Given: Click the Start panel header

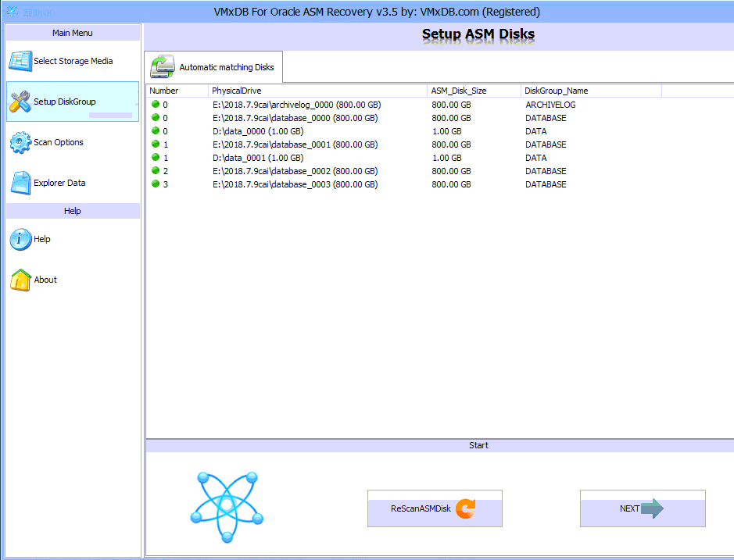Looking at the screenshot, I should pyautogui.click(x=478, y=445).
